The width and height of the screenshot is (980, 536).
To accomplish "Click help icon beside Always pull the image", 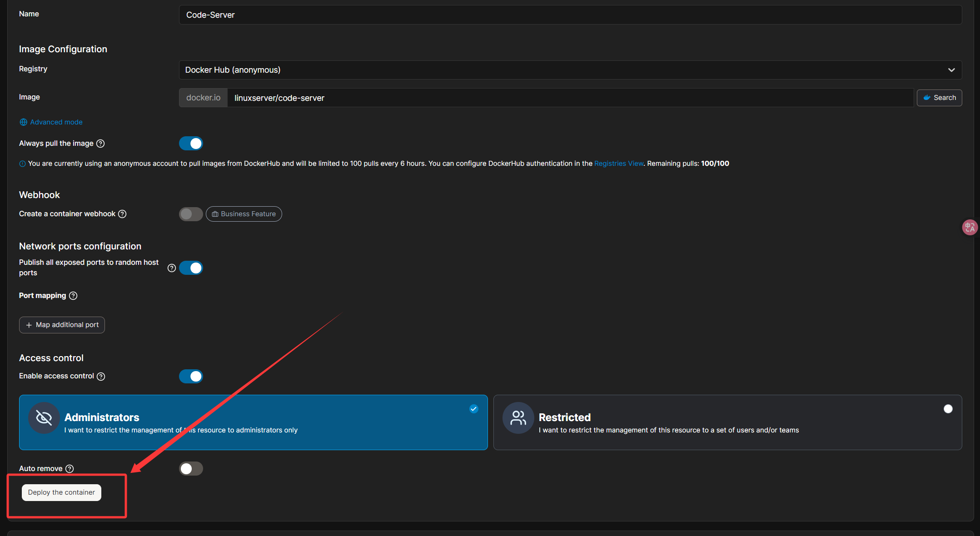I will point(101,144).
